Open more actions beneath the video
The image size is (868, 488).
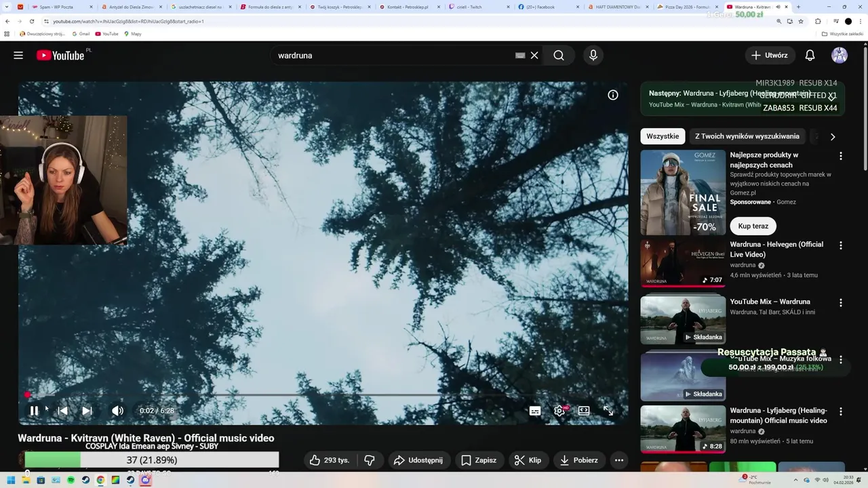point(619,460)
